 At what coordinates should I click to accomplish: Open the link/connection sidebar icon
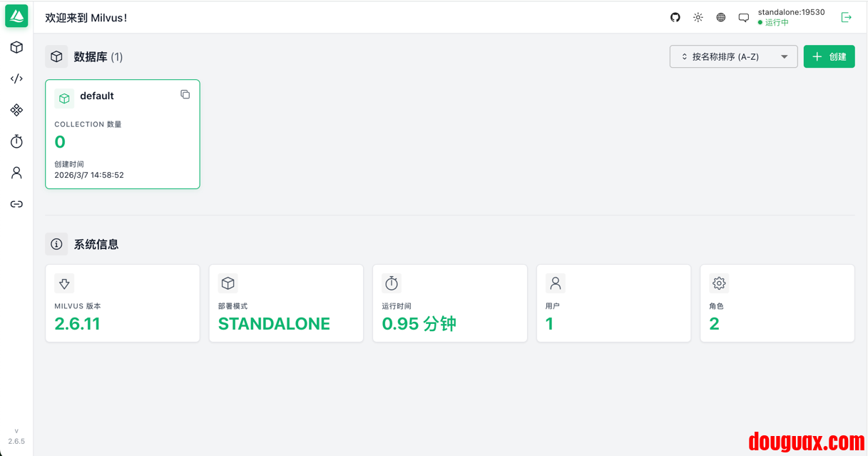coord(16,204)
